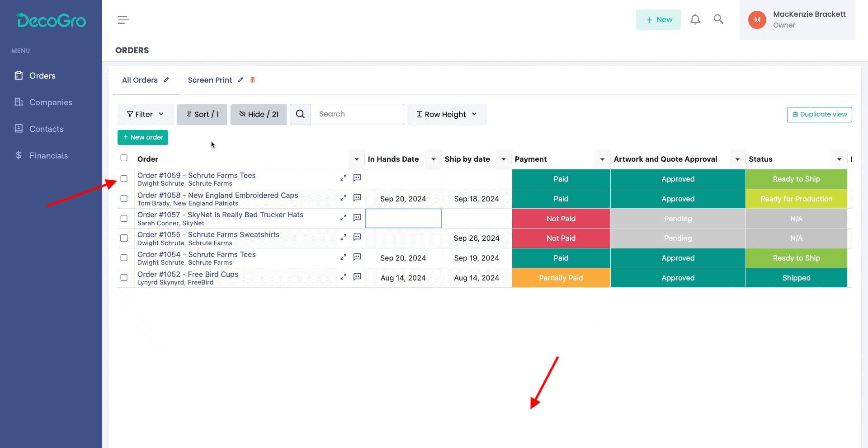
Task: Click the top-bar search magnifier icon
Action: 718,19
